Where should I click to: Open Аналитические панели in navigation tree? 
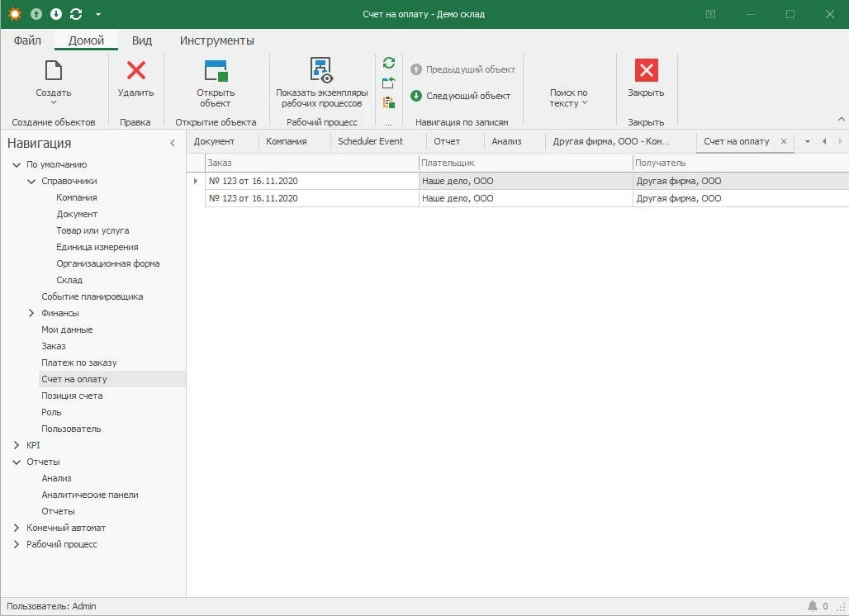(90, 495)
